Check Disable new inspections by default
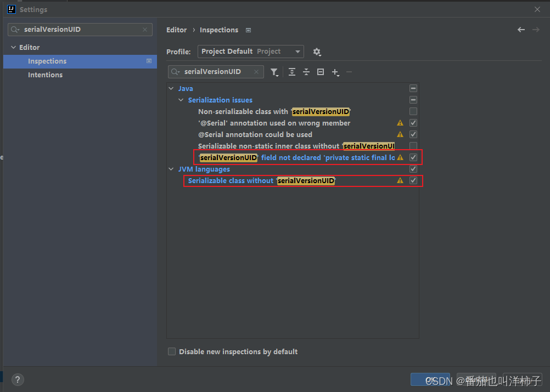The width and height of the screenshot is (550, 392). click(171, 351)
